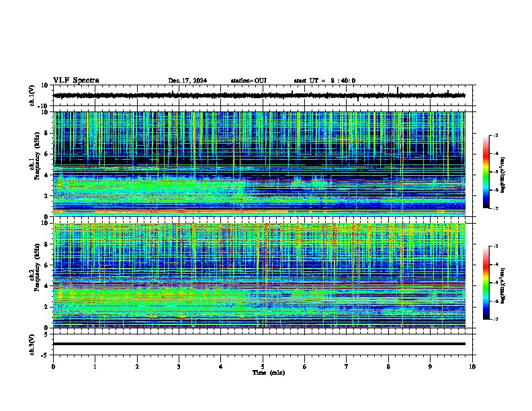Click the "ch.1(V)" axis label
This screenshot has height=411, width=532.
tap(32, 95)
